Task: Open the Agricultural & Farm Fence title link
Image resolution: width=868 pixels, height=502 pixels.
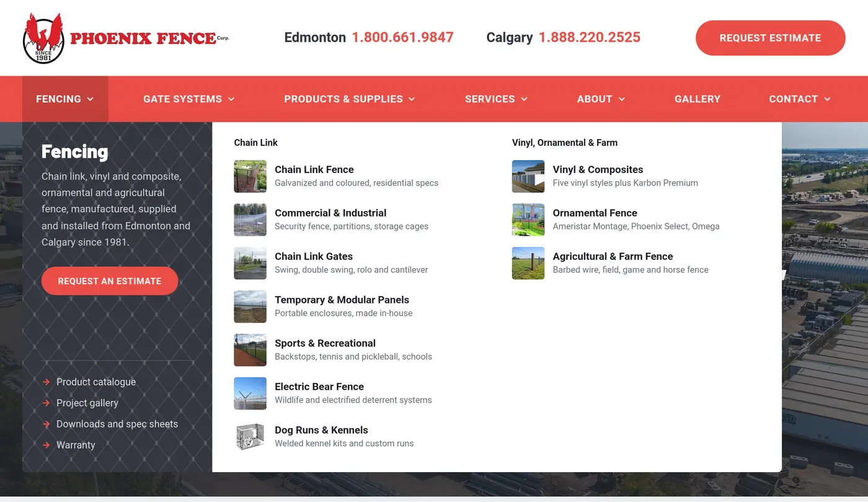Action: pyautogui.click(x=613, y=256)
